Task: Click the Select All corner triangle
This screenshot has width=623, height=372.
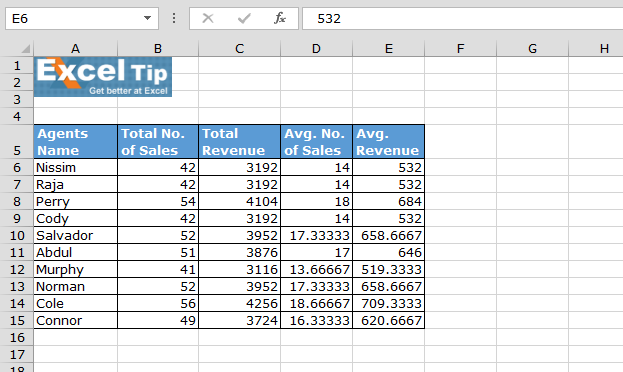Action: click(26, 48)
